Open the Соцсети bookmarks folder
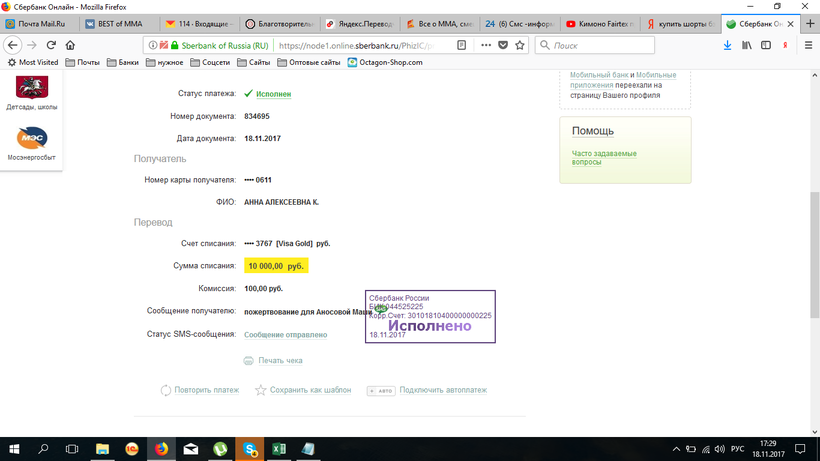This screenshot has width=820, height=461. click(x=210, y=62)
